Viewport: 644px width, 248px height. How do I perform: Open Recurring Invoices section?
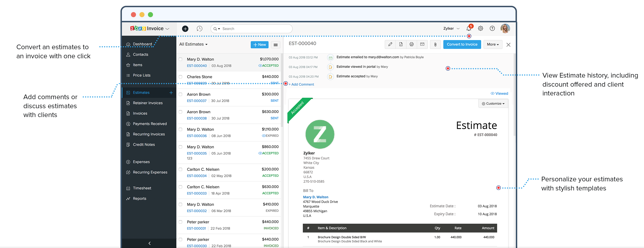coord(149,134)
